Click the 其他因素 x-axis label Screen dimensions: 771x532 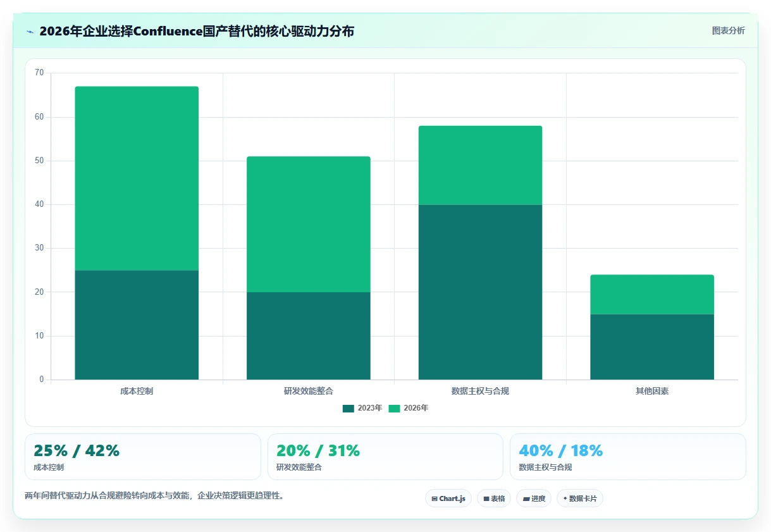(x=652, y=391)
